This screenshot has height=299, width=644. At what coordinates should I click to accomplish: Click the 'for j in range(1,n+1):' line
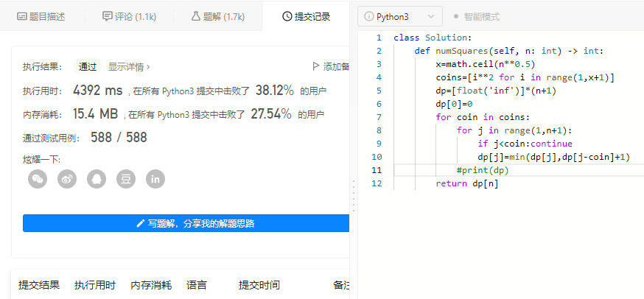tap(514, 130)
